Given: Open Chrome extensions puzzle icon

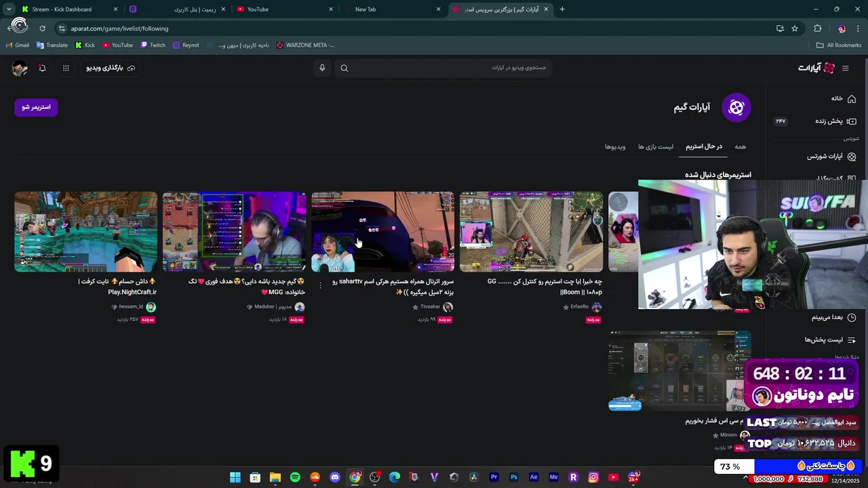Looking at the screenshot, I should click(x=817, y=28).
